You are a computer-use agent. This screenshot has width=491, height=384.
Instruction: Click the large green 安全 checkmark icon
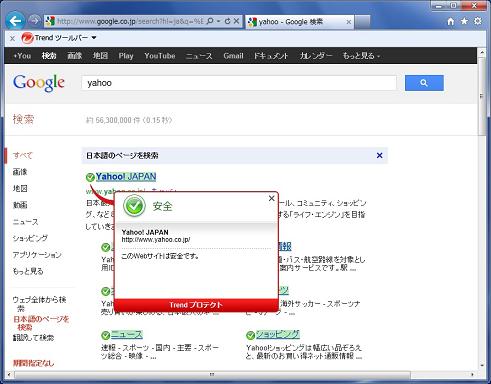(134, 206)
